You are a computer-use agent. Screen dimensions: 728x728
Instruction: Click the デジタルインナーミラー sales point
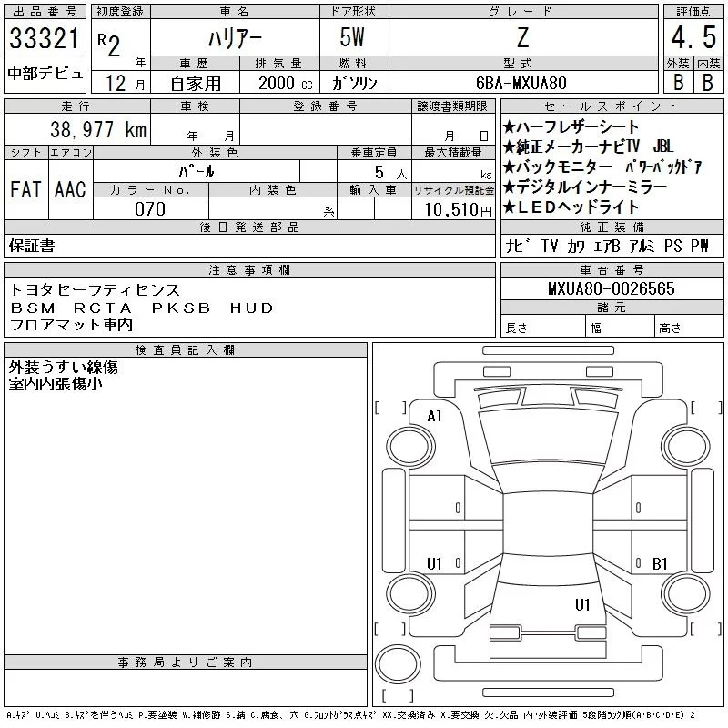(585, 187)
